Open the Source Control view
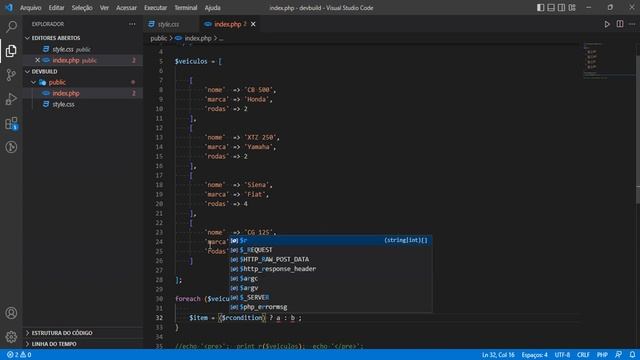The height and width of the screenshot is (360, 640). pyautogui.click(x=11, y=75)
